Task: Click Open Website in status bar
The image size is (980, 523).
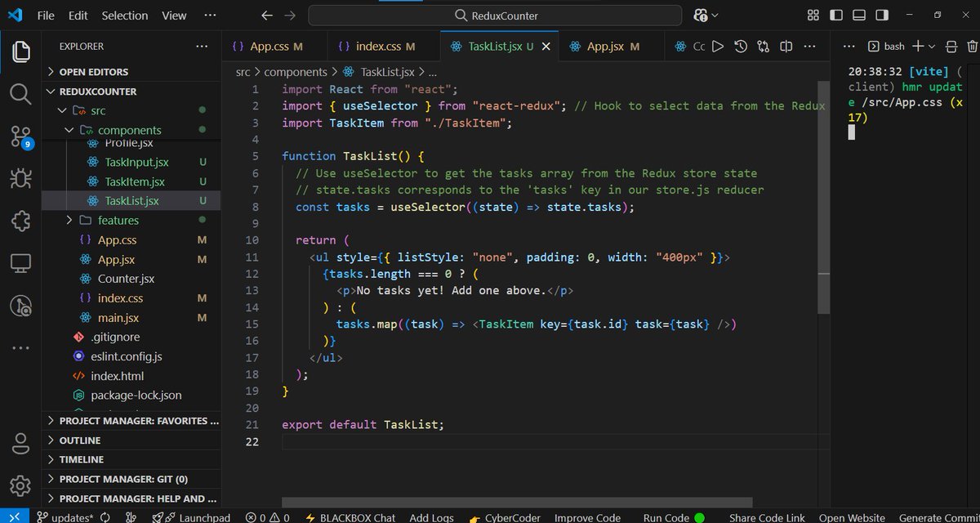Action: (x=852, y=517)
